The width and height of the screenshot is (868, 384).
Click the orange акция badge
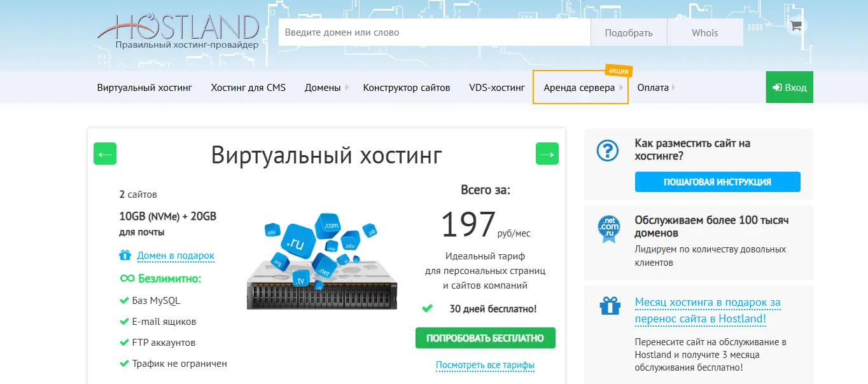619,70
